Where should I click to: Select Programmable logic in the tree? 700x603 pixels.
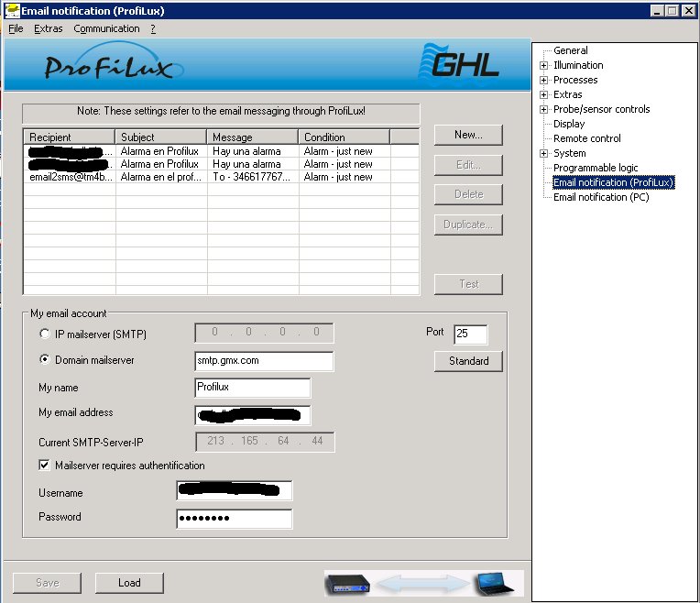(x=596, y=168)
